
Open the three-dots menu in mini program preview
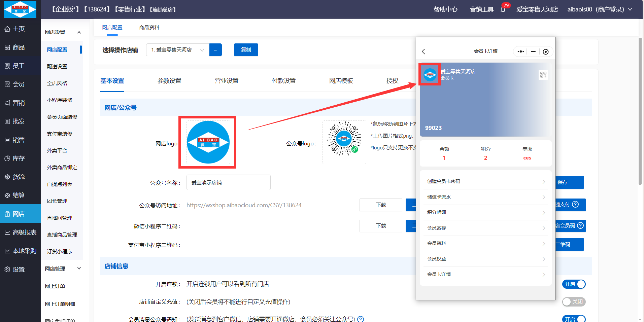tap(520, 51)
